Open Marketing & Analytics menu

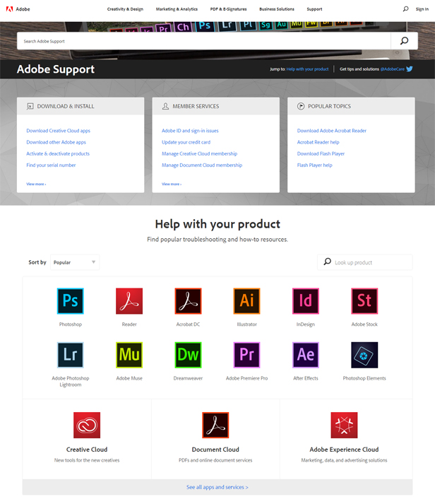coord(177,9)
